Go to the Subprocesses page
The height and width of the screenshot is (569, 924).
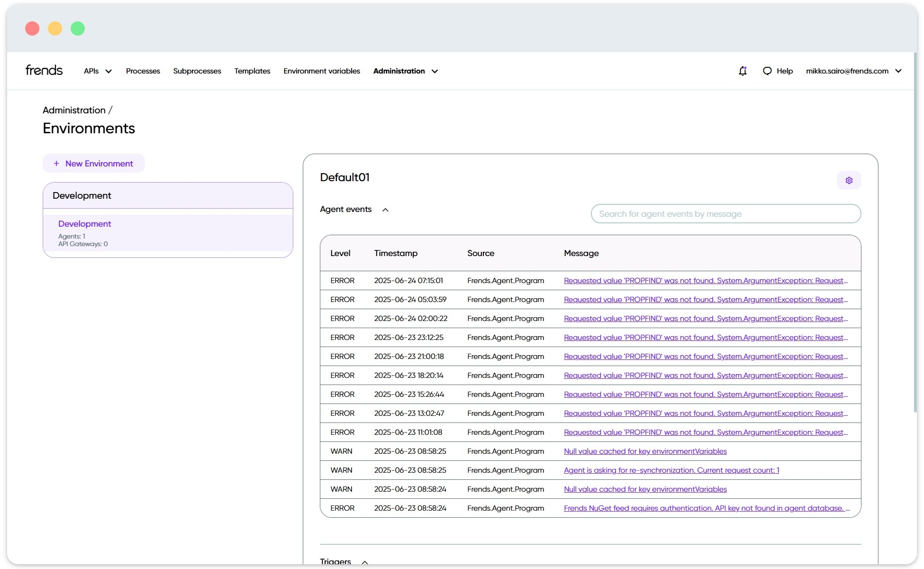[197, 71]
